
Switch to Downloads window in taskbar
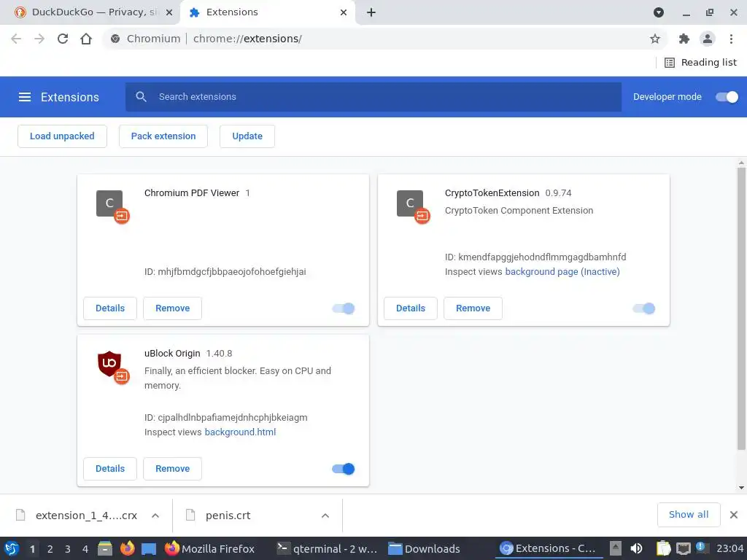424,548
